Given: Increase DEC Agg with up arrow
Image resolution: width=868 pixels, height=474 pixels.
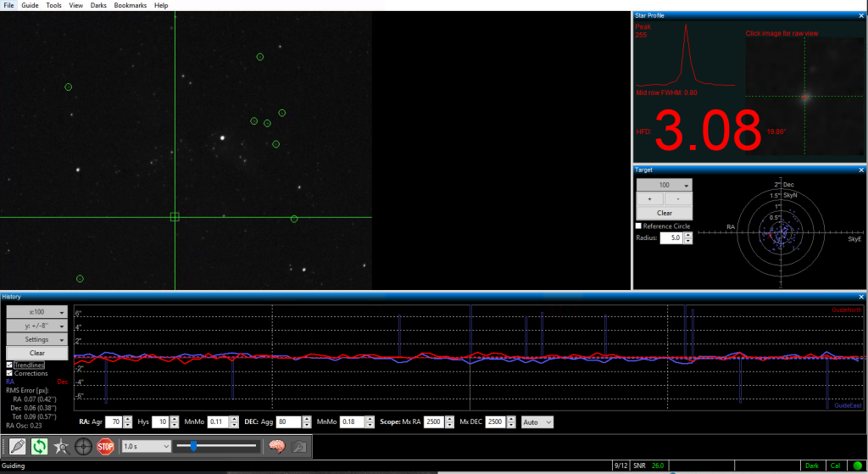Looking at the screenshot, I should coord(307,419).
